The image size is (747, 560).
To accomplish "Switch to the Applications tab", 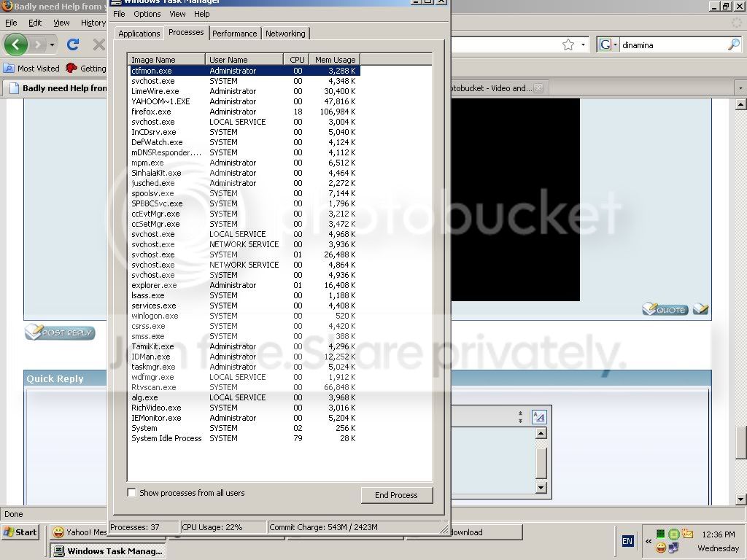I will click(139, 34).
